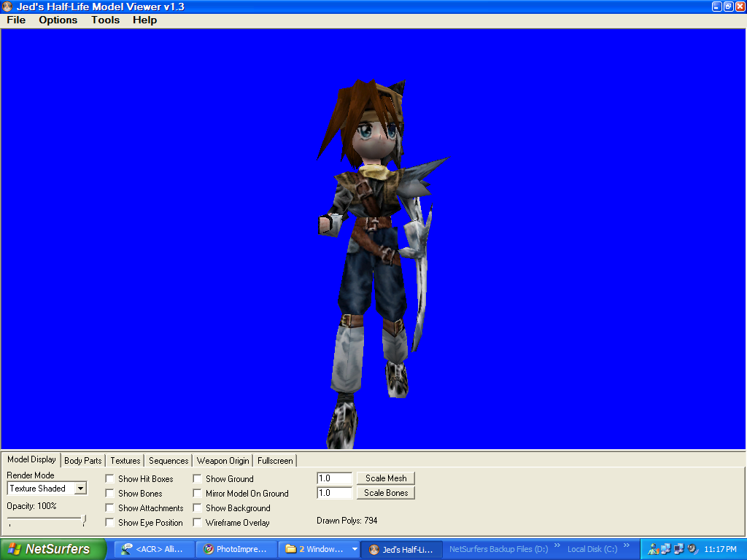Click the Scale Bones button
The image size is (747, 560).
(x=386, y=493)
